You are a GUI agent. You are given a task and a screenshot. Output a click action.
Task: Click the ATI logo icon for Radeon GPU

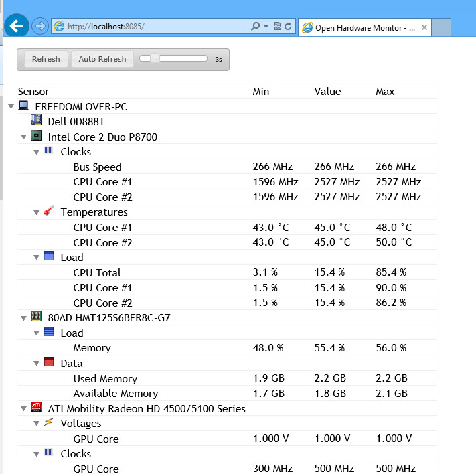coord(36,407)
